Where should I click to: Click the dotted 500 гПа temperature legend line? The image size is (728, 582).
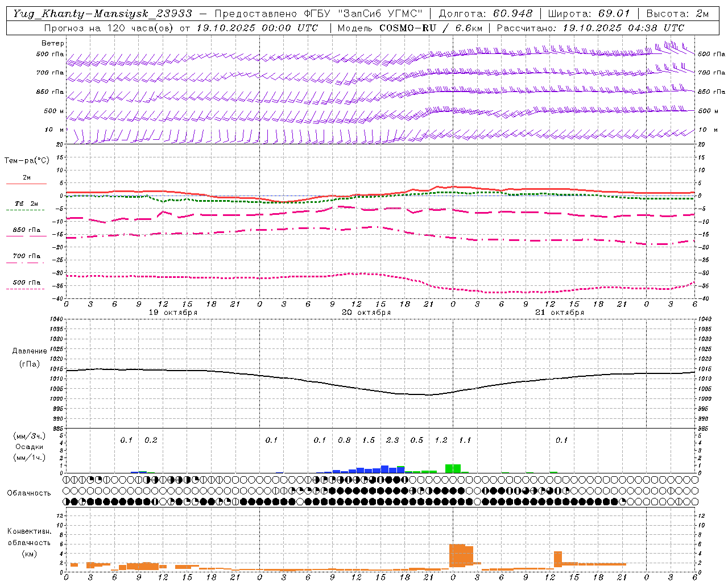point(26,289)
